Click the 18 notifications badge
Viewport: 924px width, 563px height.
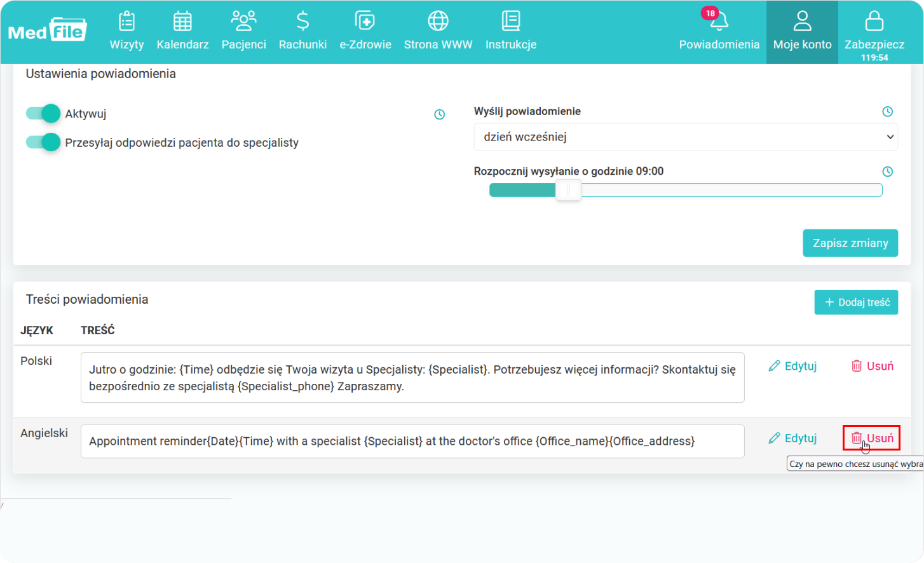[x=710, y=13]
